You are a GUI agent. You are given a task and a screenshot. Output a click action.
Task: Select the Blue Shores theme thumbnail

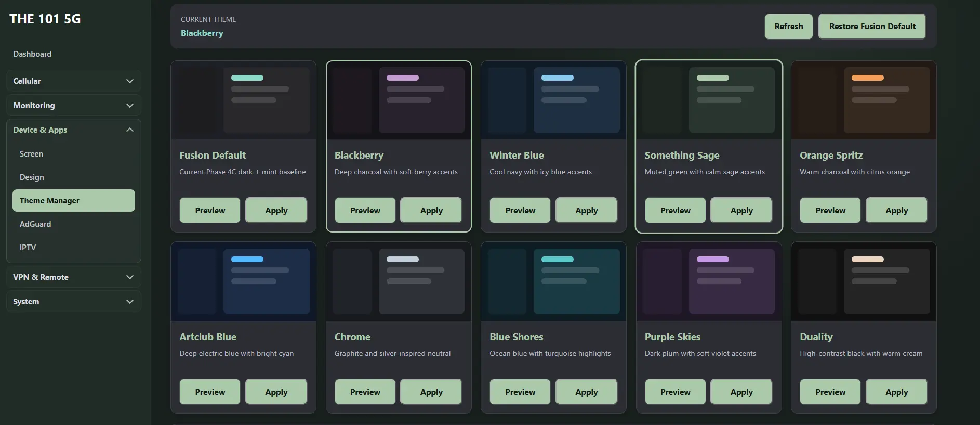553,281
